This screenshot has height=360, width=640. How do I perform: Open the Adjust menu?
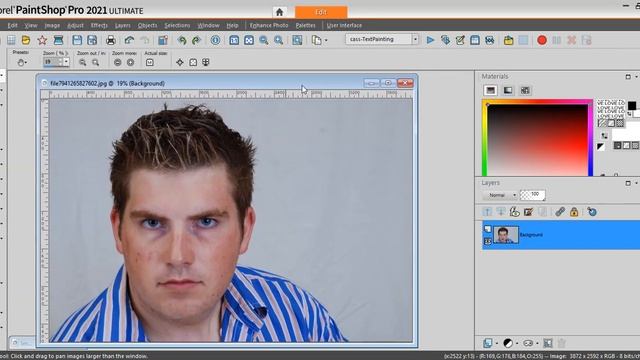(x=75, y=25)
